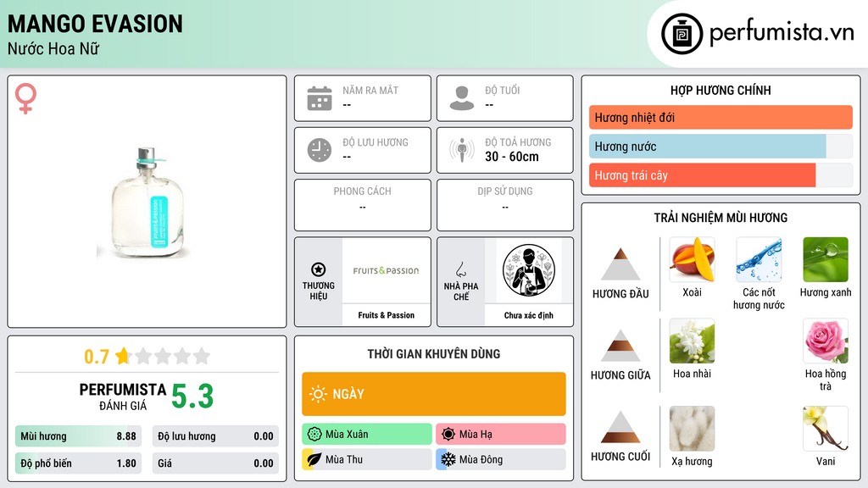Click the spring flower icon

(314, 435)
